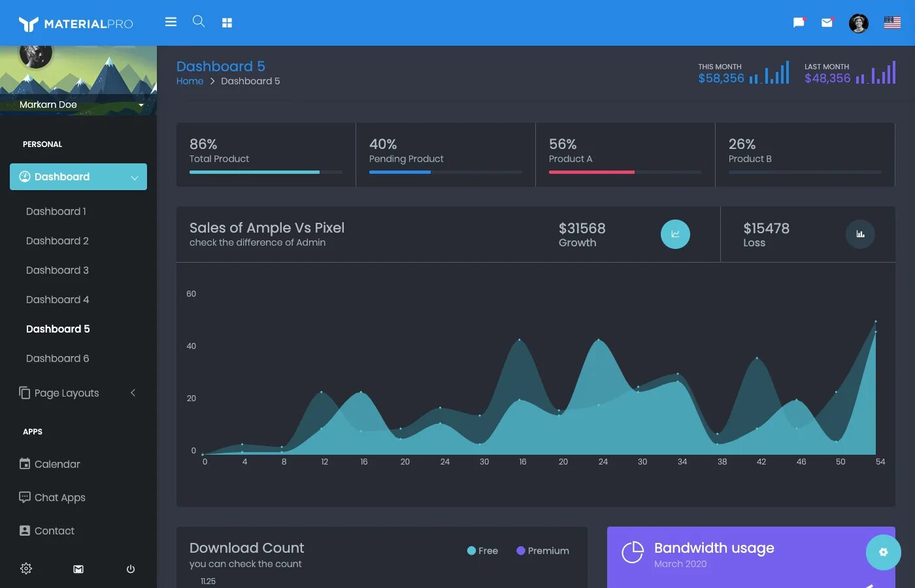Open the apps grid icon in header
This screenshot has width=915, height=588.
(227, 23)
